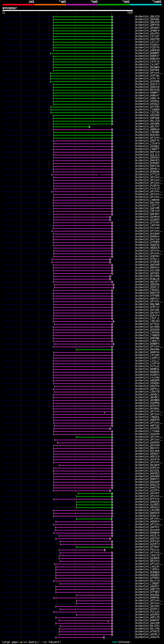The height and width of the screenshot is (644, 164).
Task: Select the label UniRef100_B4FHM1
Action: click(147, 70)
